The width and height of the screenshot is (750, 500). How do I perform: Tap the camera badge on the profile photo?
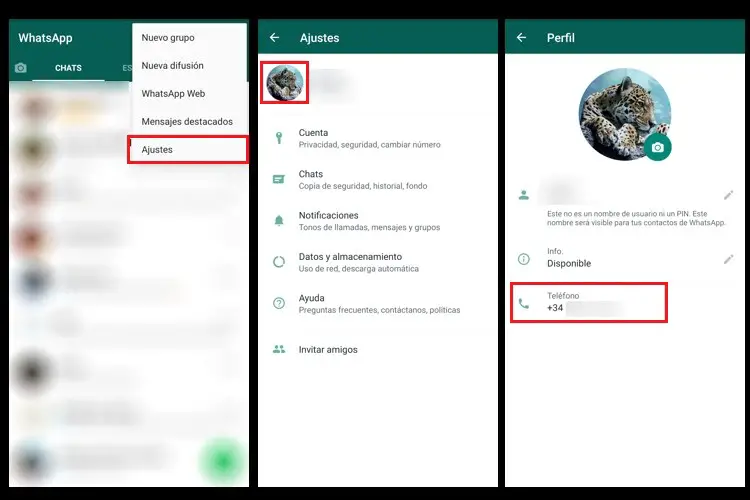coord(658,147)
